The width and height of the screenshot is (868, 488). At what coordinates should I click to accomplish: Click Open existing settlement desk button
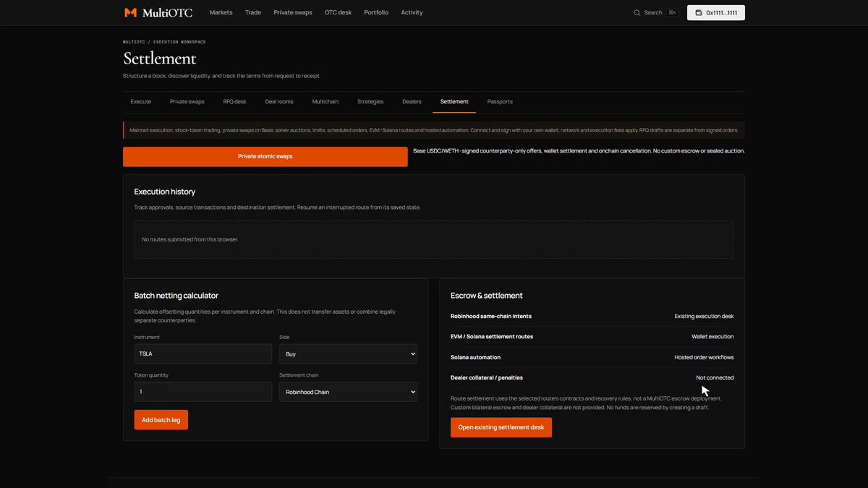tap(501, 427)
